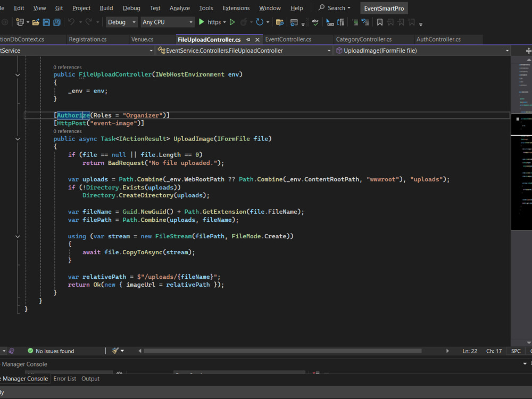Click the New Project toolbar icon
532x399 pixels.
pyautogui.click(x=20, y=22)
